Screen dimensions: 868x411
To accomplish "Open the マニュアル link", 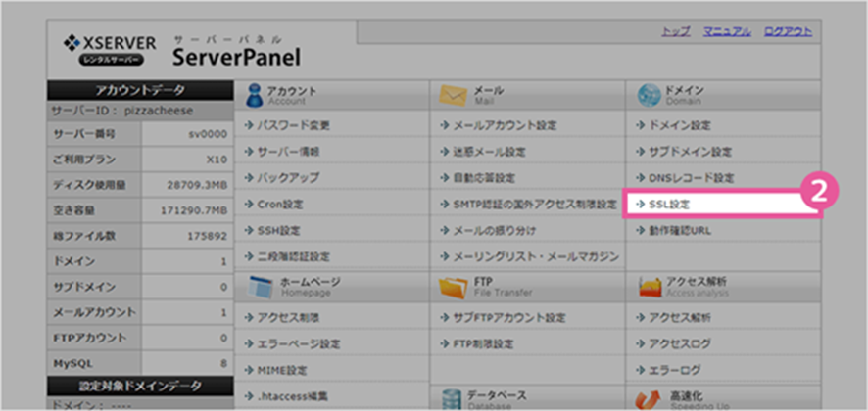I will point(727,31).
